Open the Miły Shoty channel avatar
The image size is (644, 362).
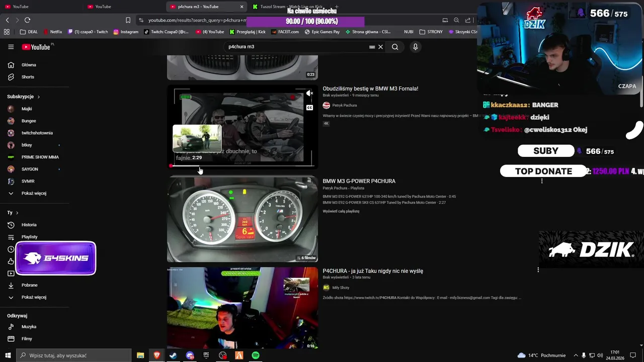[326, 288]
